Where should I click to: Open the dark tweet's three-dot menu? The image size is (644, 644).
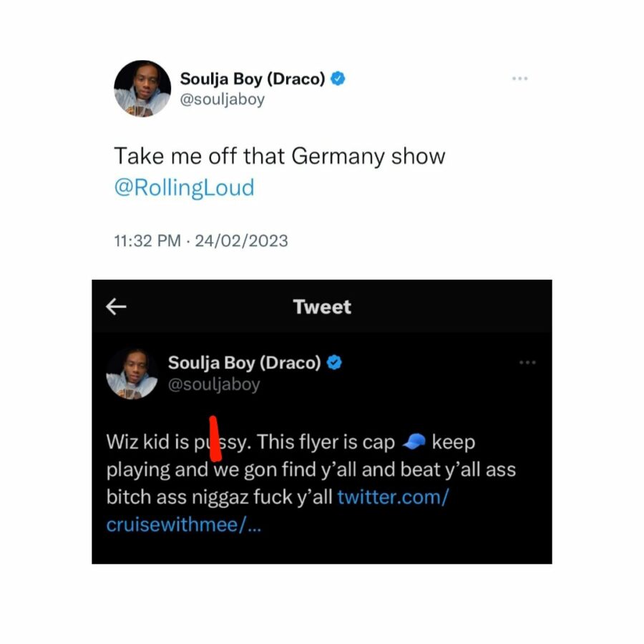pos(527,362)
